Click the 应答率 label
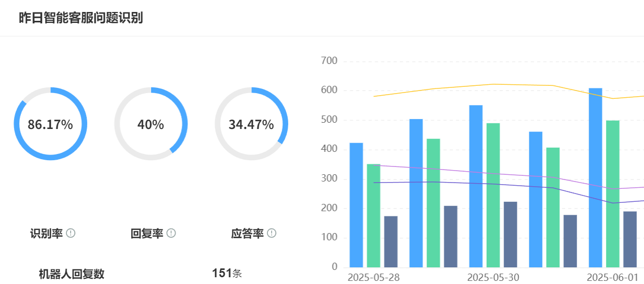The width and height of the screenshot is (644, 284). [247, 234]
